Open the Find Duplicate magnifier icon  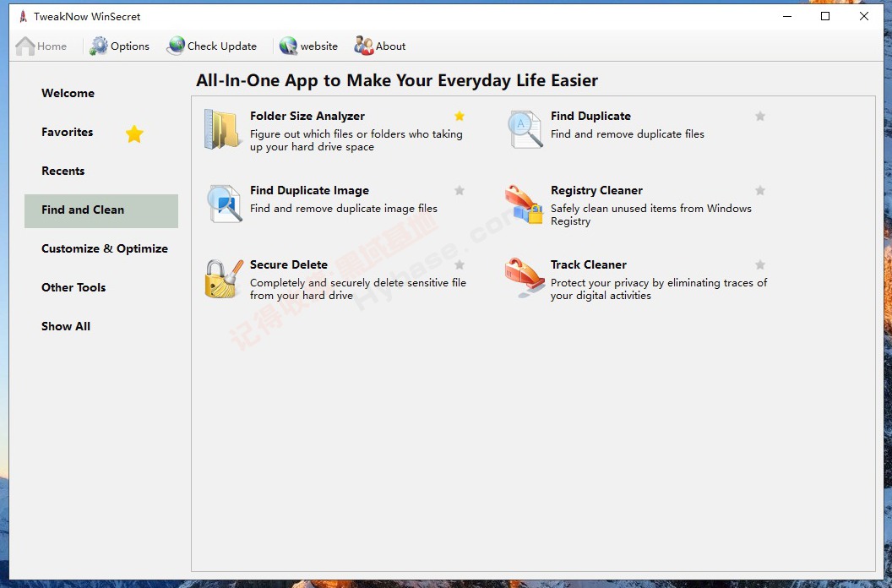click(x=525, y=130)
